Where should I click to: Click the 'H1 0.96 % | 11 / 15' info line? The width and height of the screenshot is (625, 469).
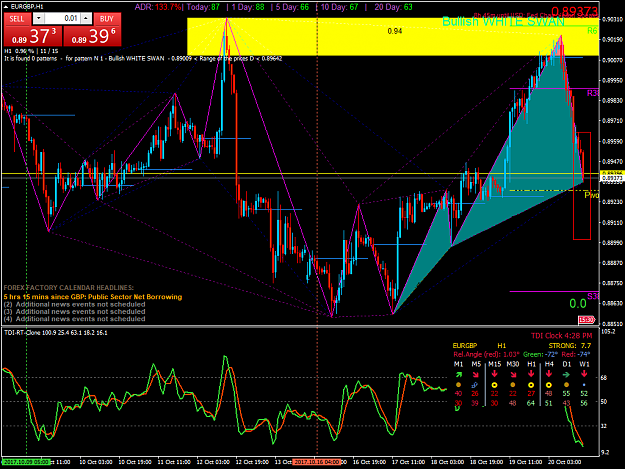31,51
